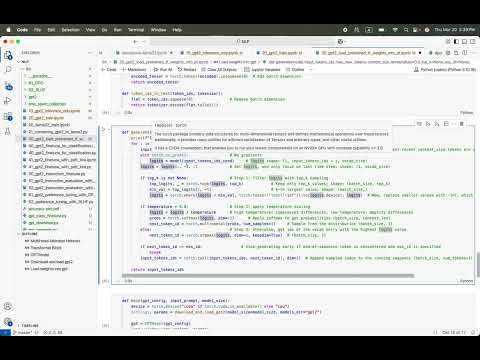Add a new Markdown cell
The image size is (480, 360).
[x=134, y=69]
